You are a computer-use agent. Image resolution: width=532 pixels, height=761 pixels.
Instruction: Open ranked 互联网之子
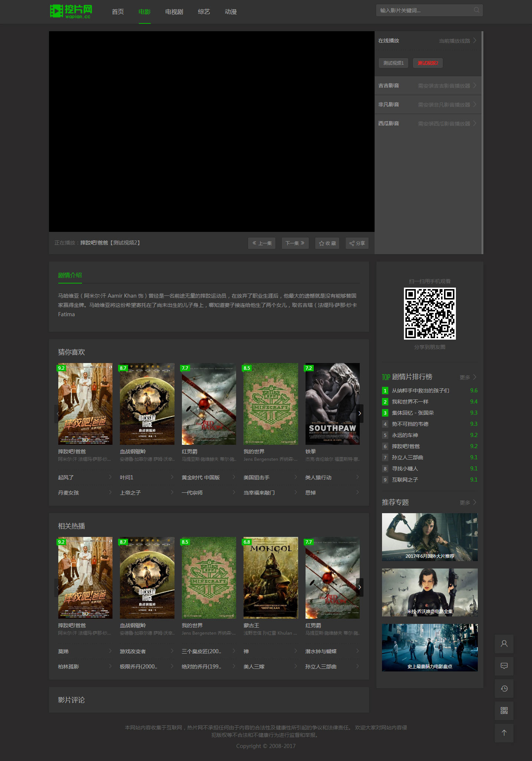click(405, 480)
